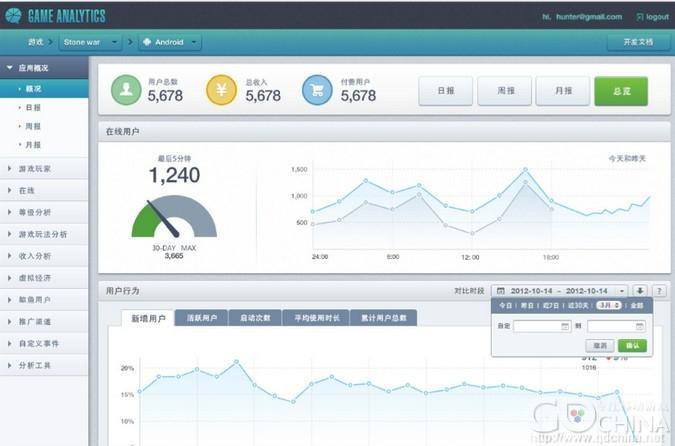Viewport: 675px width, 446px height.
Task: Open the 开发文档 button
Action: 638,42
